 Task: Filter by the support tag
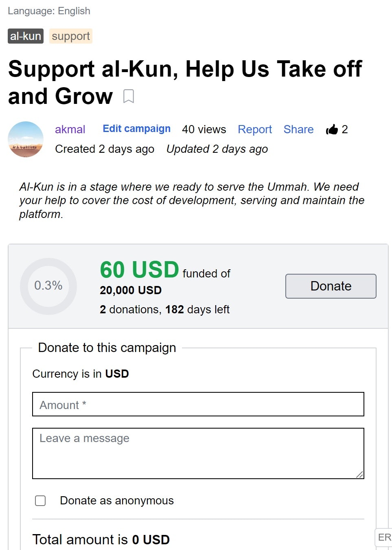tap(71, 36)
